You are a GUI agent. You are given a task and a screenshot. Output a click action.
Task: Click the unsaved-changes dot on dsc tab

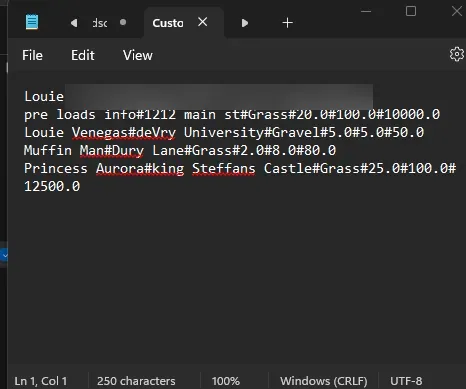(x=123, y=22)
